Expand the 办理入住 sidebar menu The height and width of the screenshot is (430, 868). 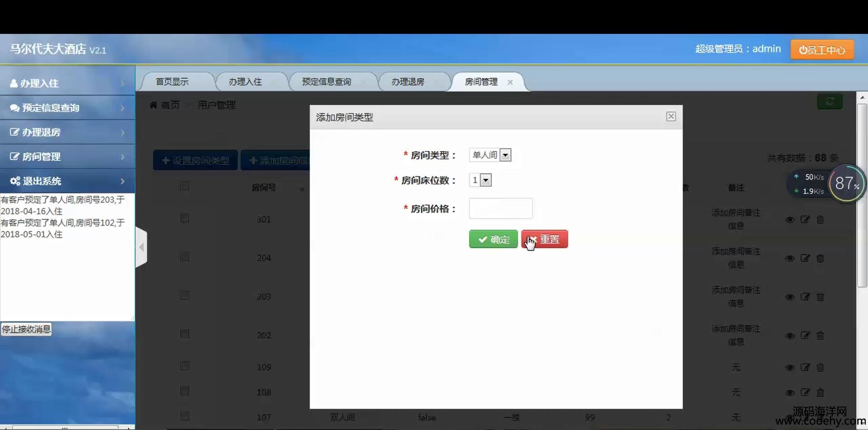point(67,83)
